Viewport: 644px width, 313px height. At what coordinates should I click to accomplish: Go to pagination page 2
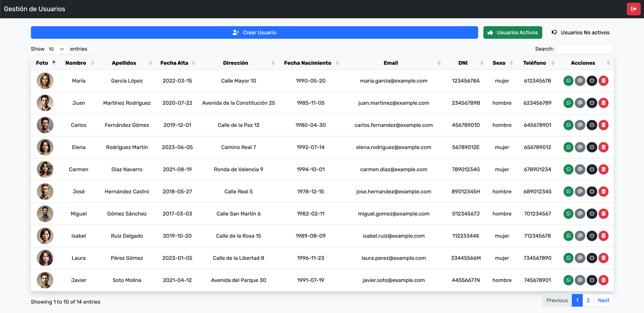click(588, 301)
